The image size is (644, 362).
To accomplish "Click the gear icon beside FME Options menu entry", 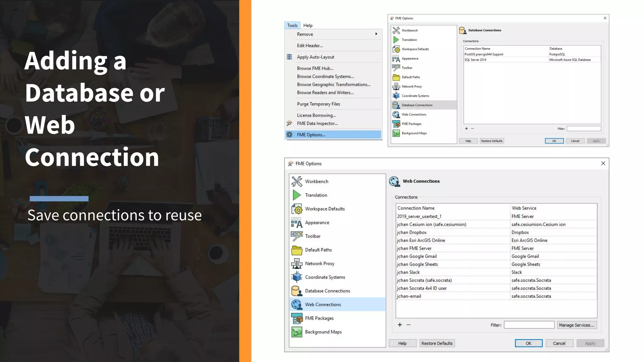I will (290, 134).
